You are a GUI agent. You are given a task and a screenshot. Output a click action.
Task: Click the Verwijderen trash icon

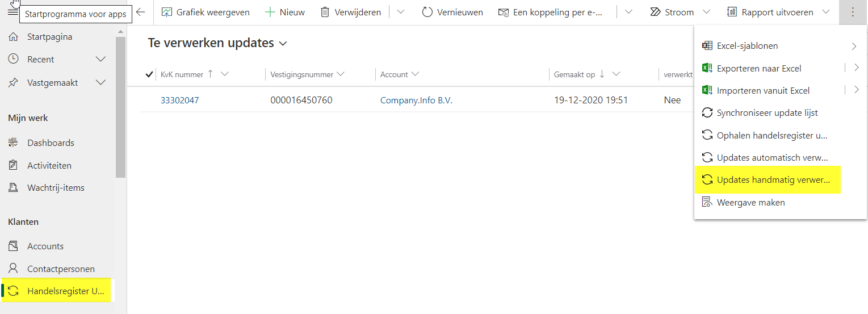tap(325, 12)
